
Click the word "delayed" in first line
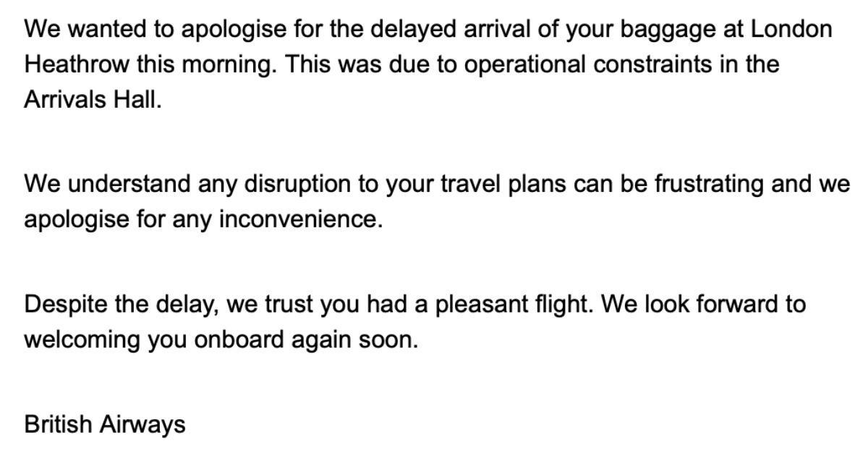[x=414, y=30]
